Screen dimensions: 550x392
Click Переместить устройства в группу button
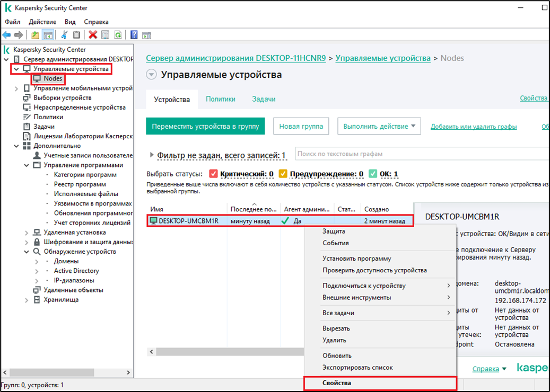[205, 127]
